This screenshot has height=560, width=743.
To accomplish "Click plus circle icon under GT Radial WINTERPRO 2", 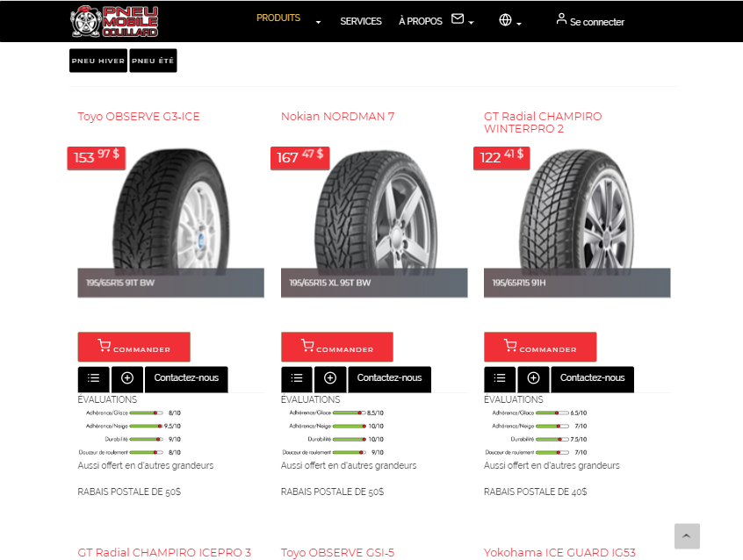I will [x=534, y=378].
